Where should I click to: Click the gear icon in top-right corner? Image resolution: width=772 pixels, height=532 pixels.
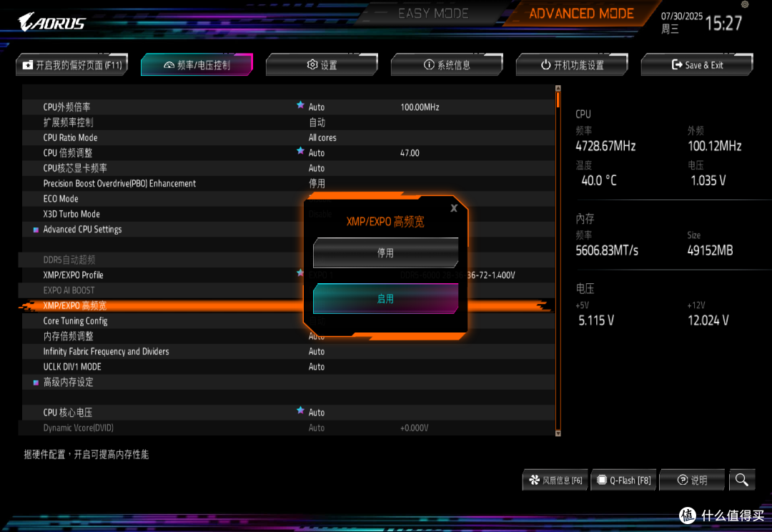[x=745, y=4]
